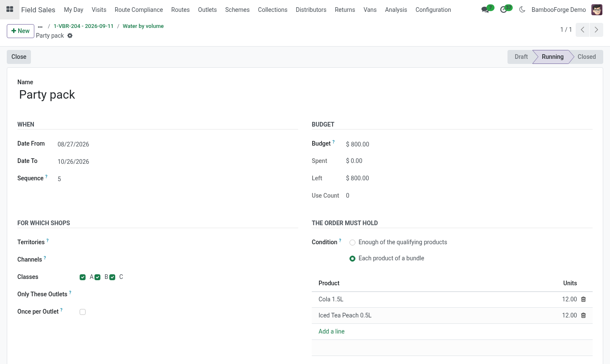
Task: Edit the Budget amount field
Action: point(469,144)
